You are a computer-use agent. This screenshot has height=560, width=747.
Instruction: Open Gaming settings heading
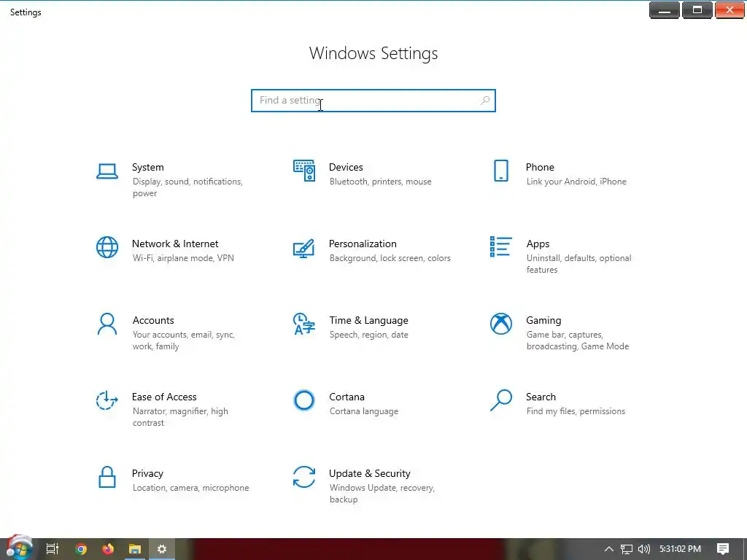coord(543,321)
